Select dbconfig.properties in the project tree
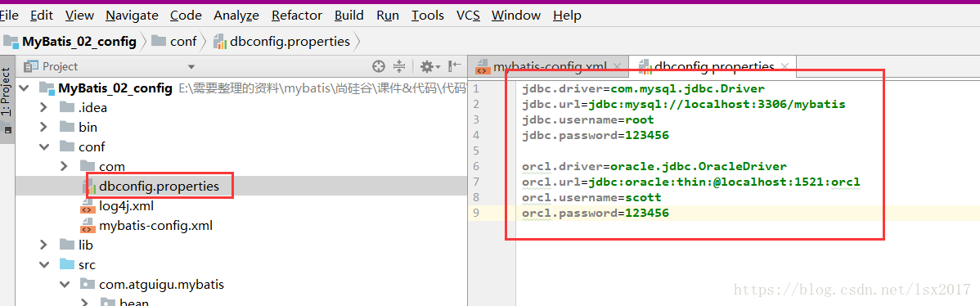Screen dimensions: 980x306 tap(160, 186)
